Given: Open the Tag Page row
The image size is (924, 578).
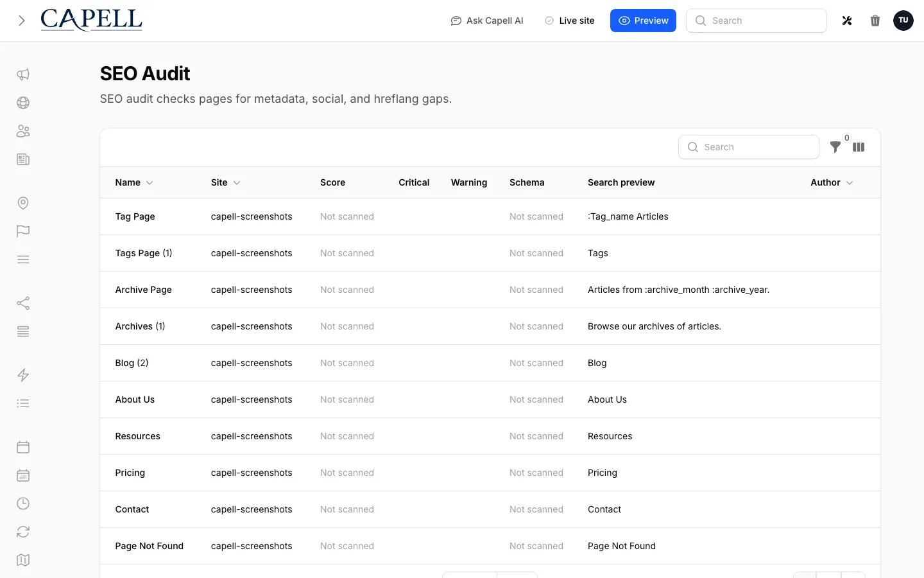Looking at the screenshot, I should coord(490,216).
